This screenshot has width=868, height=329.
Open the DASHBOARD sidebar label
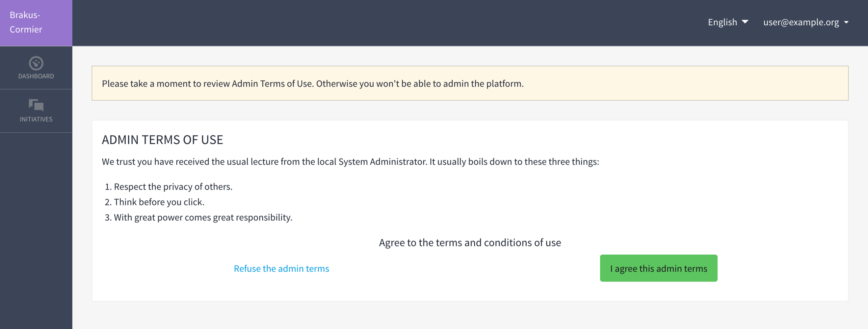[x=36, y=76]
